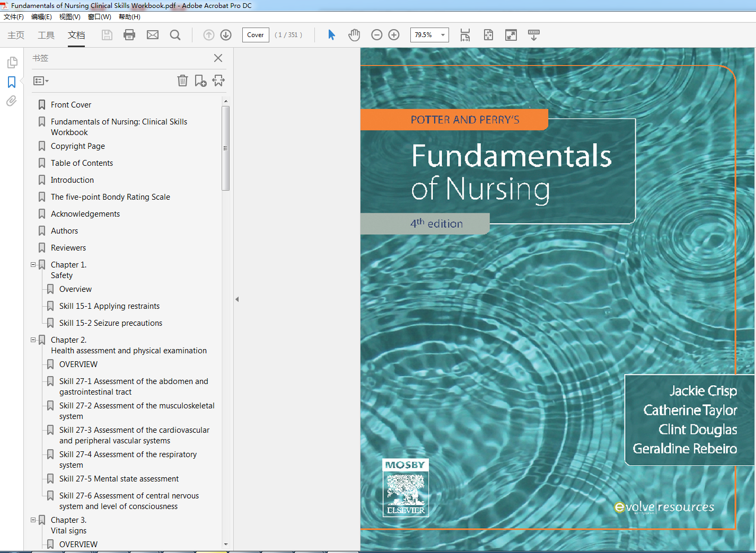The image size is (756, 553).
Task: Open Skill 27-1 Assessment of the abdomen bookmark
Action: [x=134, y=387]
